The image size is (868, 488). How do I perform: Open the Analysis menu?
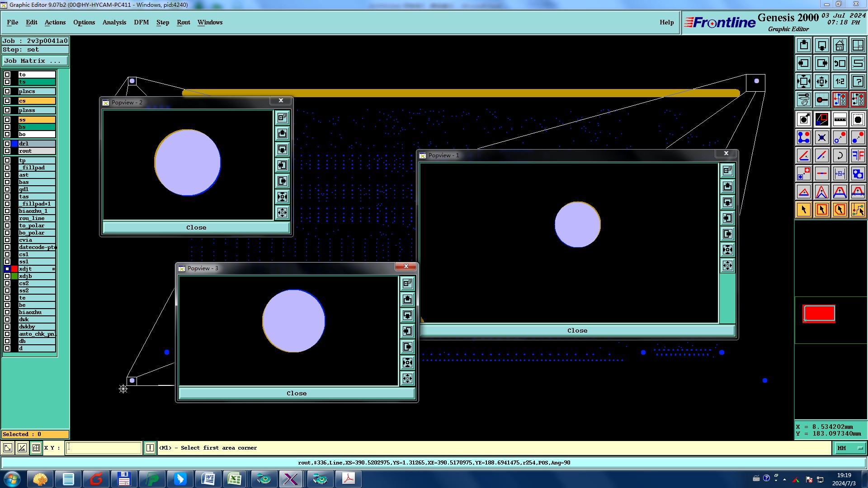coord(114,22)
